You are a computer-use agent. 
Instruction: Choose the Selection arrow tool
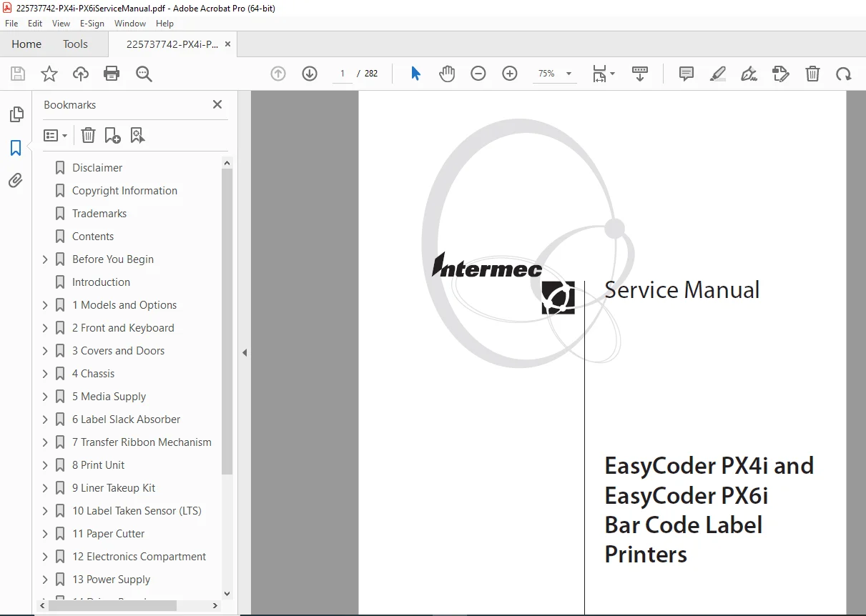coord(415,74)
